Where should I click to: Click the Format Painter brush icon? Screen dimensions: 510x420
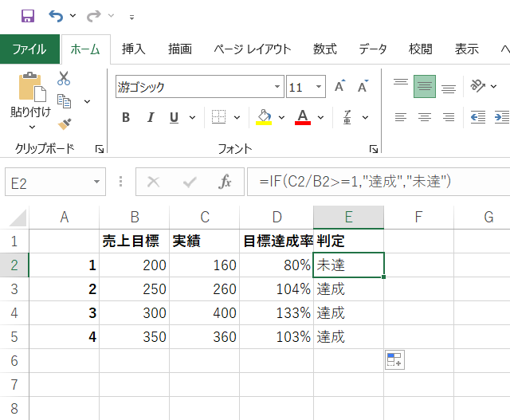pyautogui.click(x=65, y=124)
